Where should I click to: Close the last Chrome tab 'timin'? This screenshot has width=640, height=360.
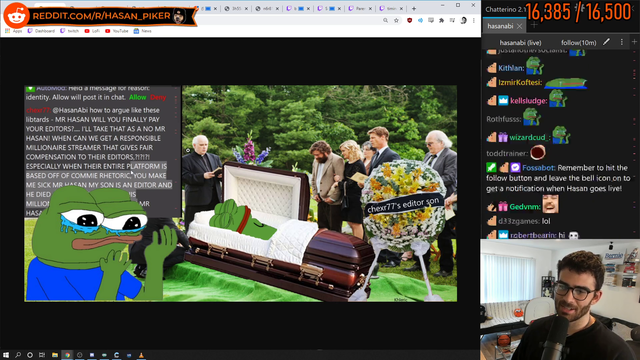point(401,9)
